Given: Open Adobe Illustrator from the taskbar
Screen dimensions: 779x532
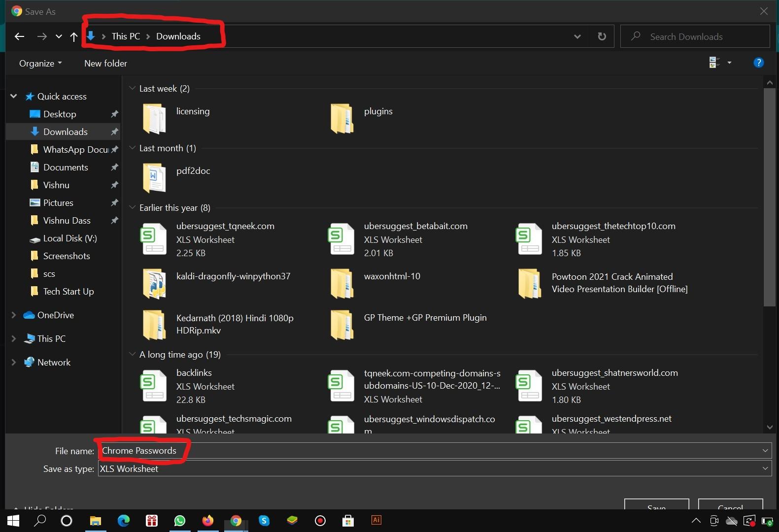Looking at the screenshot, I should pos(376,520).
